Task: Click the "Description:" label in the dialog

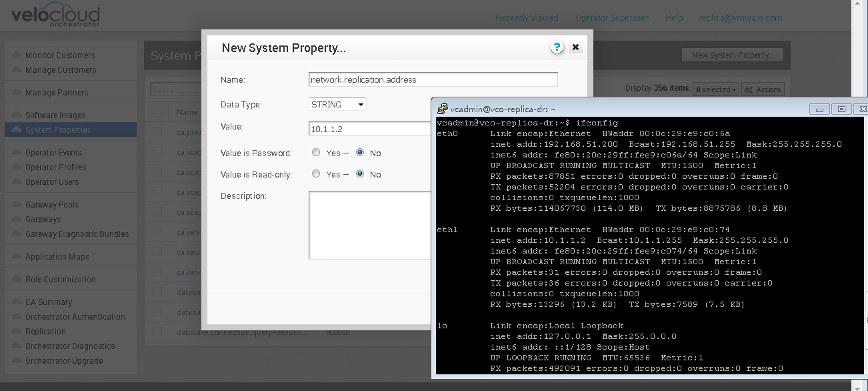Action: coord(243,195)
